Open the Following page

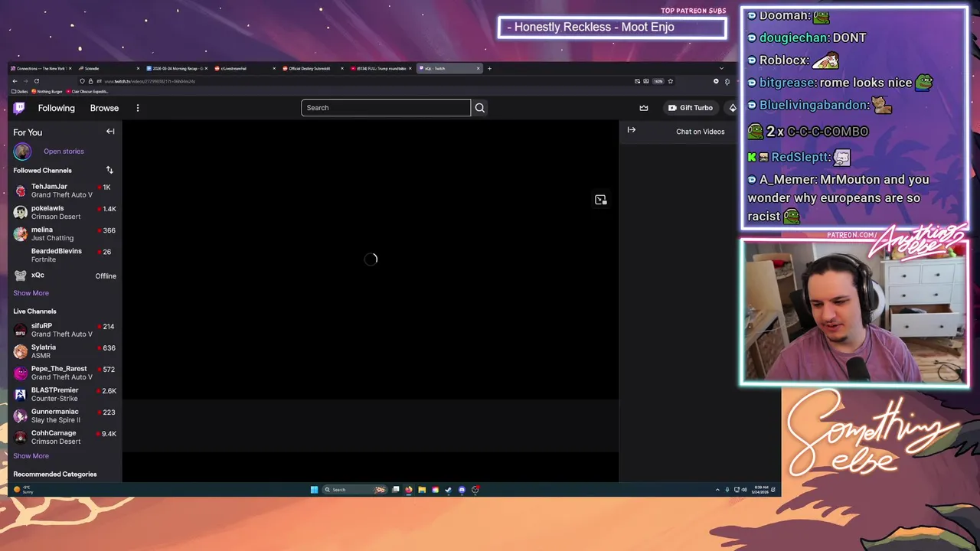click(x=57, y=108)
